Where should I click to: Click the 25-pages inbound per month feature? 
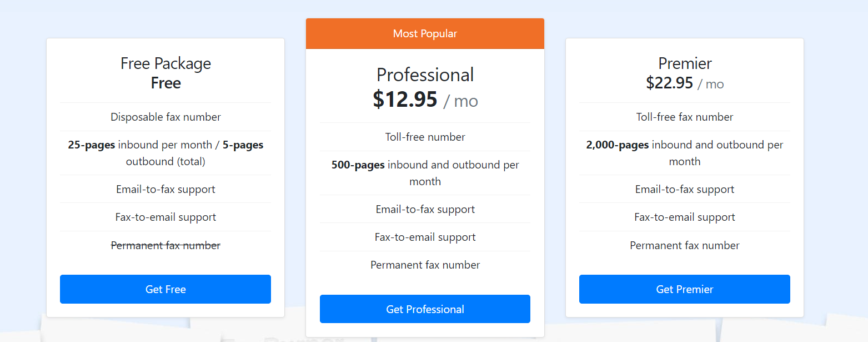[x=165, y=153]
